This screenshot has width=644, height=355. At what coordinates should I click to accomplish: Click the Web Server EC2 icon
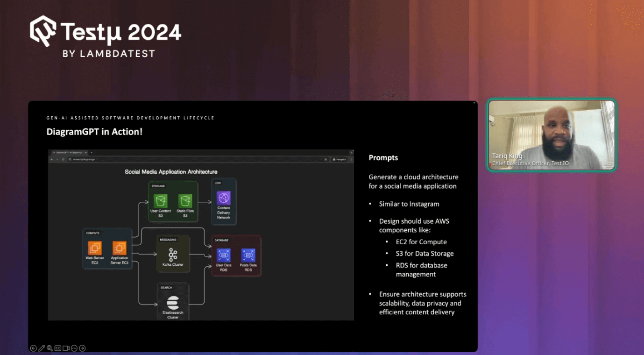(95, 248)
